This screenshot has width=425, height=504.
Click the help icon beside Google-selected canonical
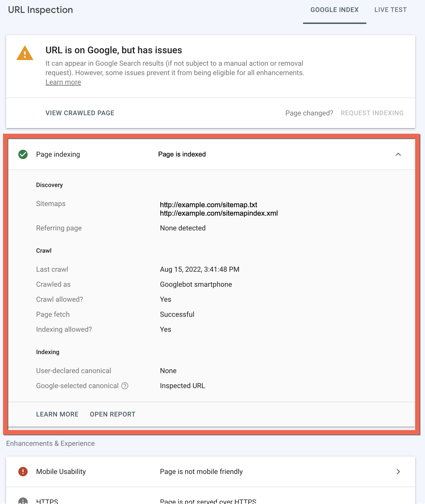point(125,386)
